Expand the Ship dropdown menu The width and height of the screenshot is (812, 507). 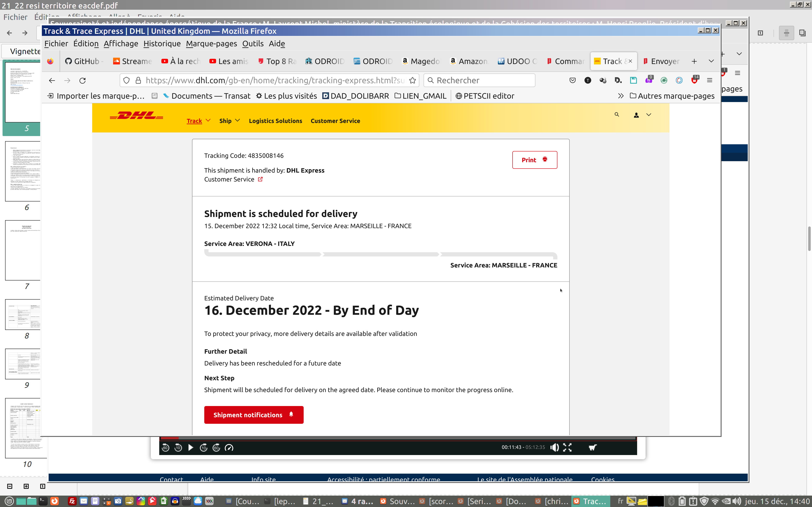[229, 121]
